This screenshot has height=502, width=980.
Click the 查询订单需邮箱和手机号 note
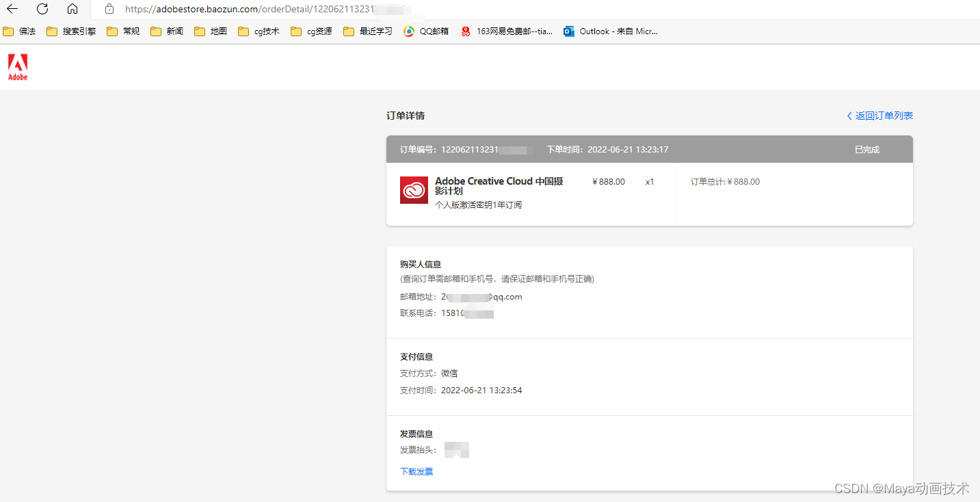497,279
